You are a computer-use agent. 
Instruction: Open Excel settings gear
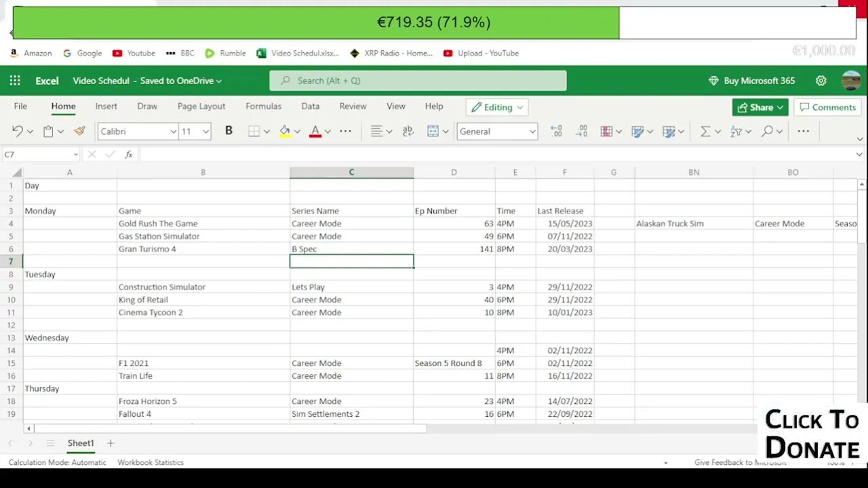(x=821, y=81)
